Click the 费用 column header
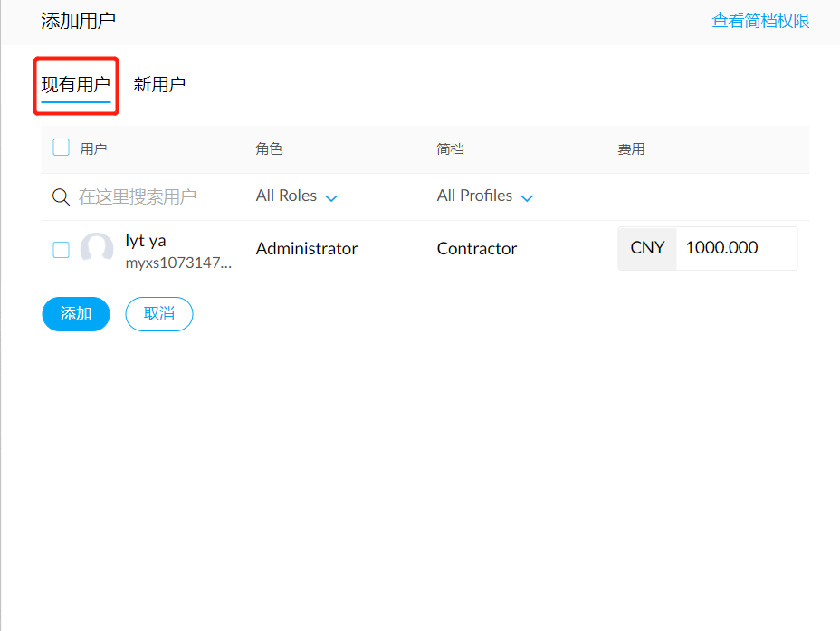Screen dimensions: 840x631 [631, 149]
